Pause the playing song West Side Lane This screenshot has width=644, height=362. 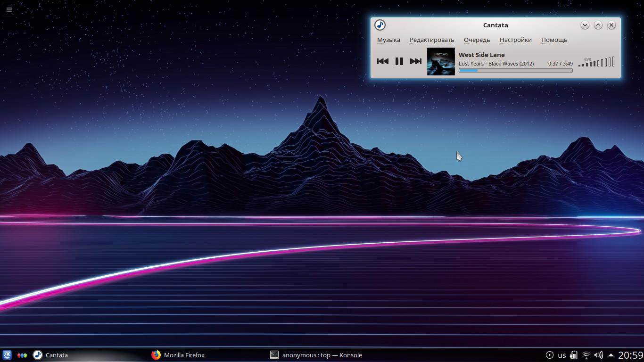coord(399,61)
